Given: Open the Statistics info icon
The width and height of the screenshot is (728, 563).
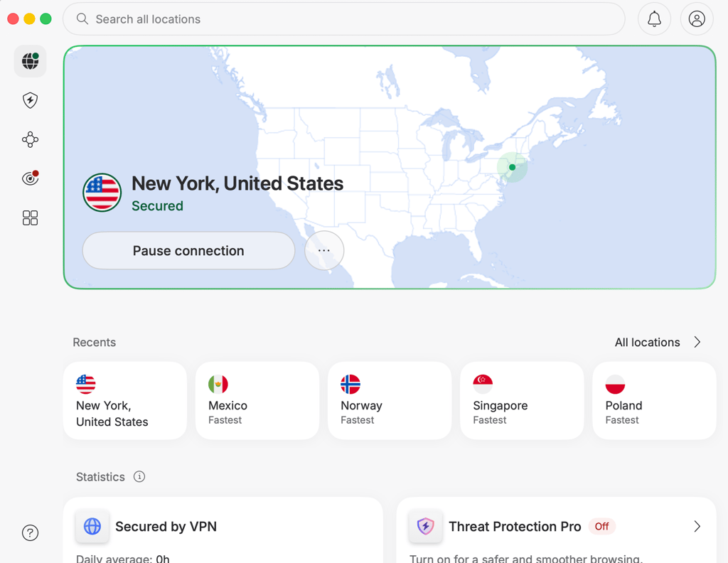Looking at the screenshot, I should tap(139, 477).
